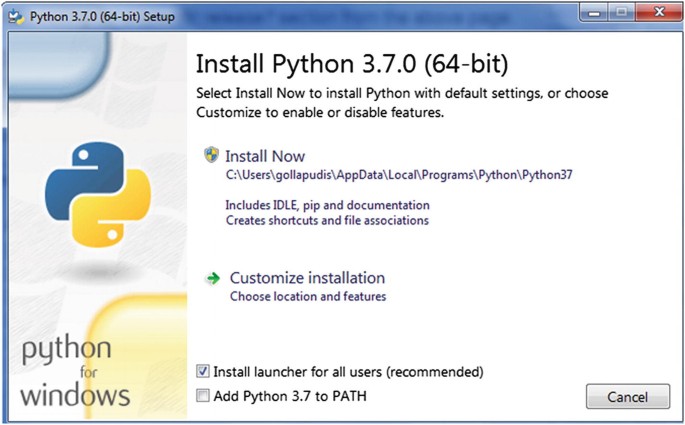Click the green arrow next to Customize installation
The image size is (685, 425).
click(x=213, y=278)
